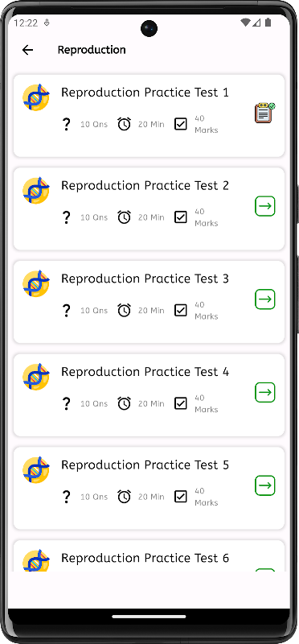Screen dimensions: 299x644
Task: Tap the DNA icon of Practice Test 5
Action: coord(36,470)
